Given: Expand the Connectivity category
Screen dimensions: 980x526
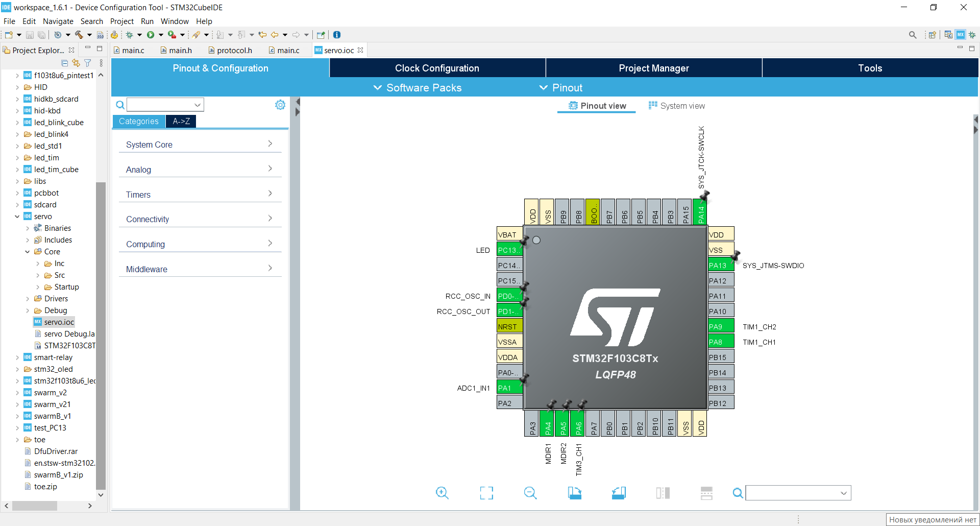Looking at the screenshot, I should 200,219.
